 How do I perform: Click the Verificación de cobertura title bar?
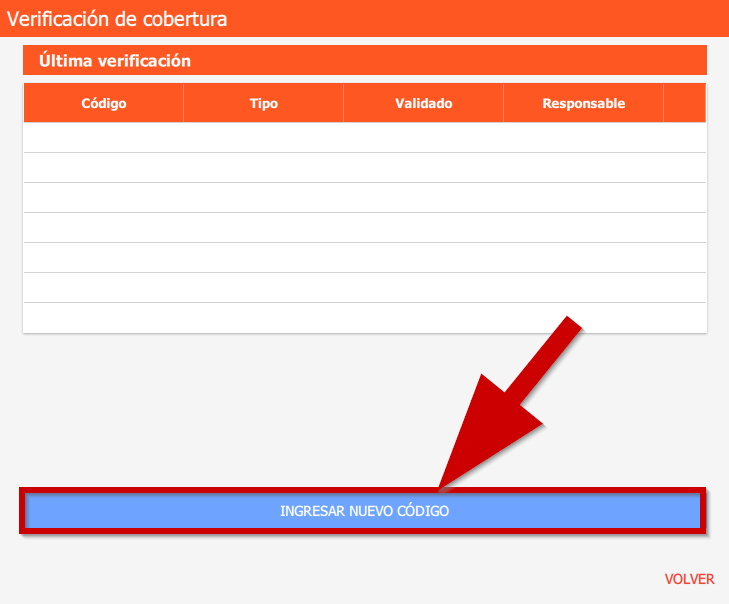[364, 18]
